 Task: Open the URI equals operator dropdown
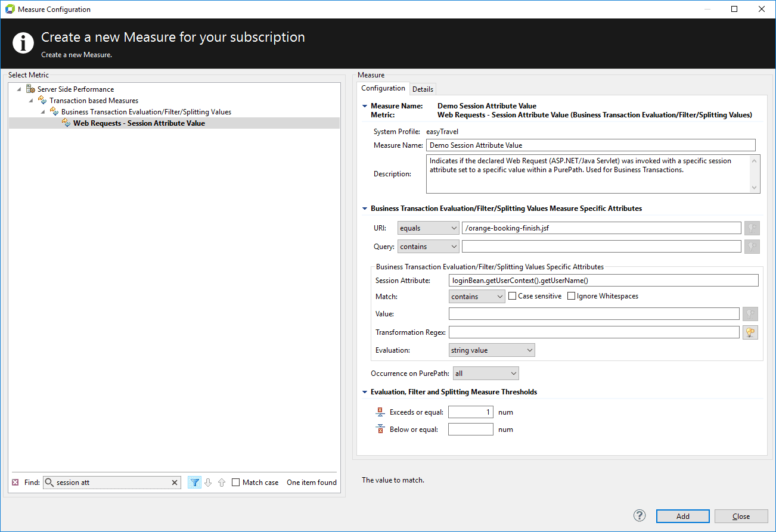pyautogui.click(x=428, y=228)
